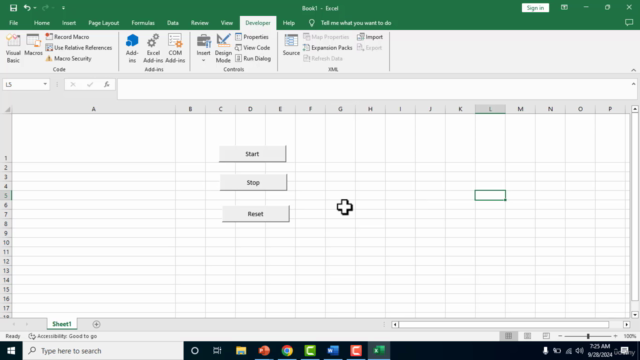The height and width of the screenshot is (360, 640).
Task: Click the zoom slider handle
Action: click(x=588, y=336)
